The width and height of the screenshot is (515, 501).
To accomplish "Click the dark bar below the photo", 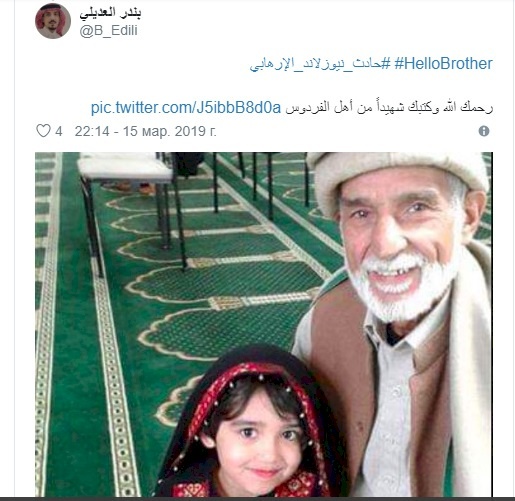I will tap(257, 499).
